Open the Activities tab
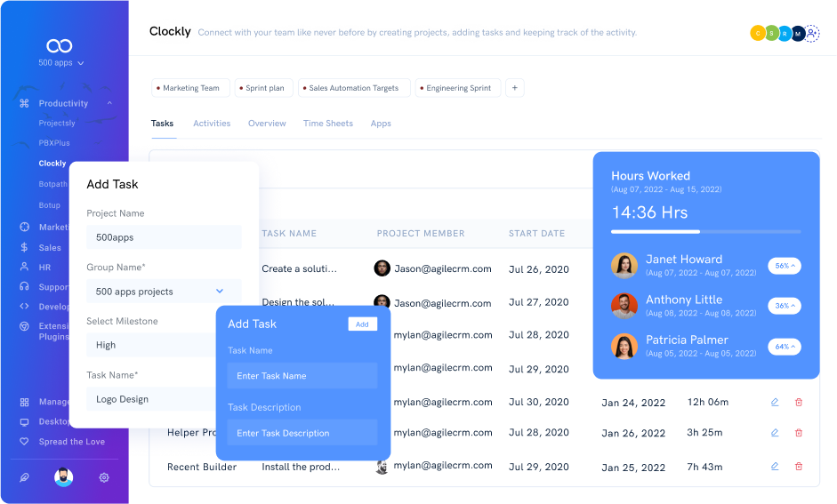This screenshot has height=504, width=837. [212, 124]
